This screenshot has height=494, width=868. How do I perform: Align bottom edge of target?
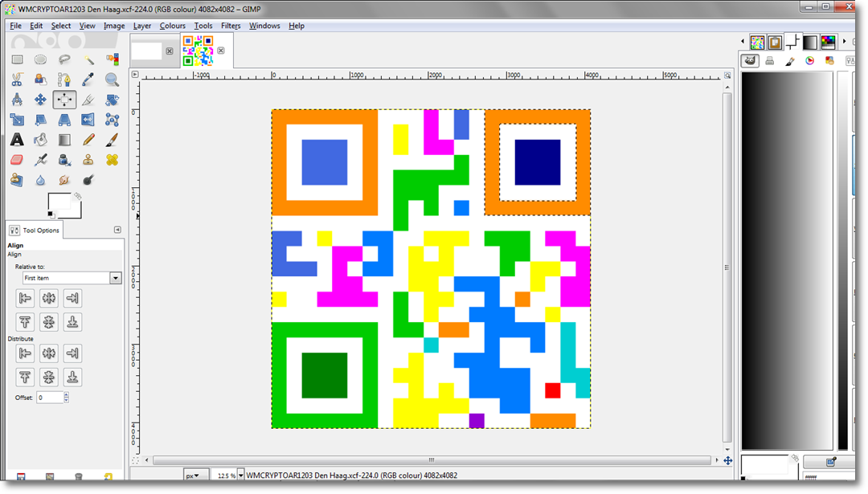pos(72,322)
